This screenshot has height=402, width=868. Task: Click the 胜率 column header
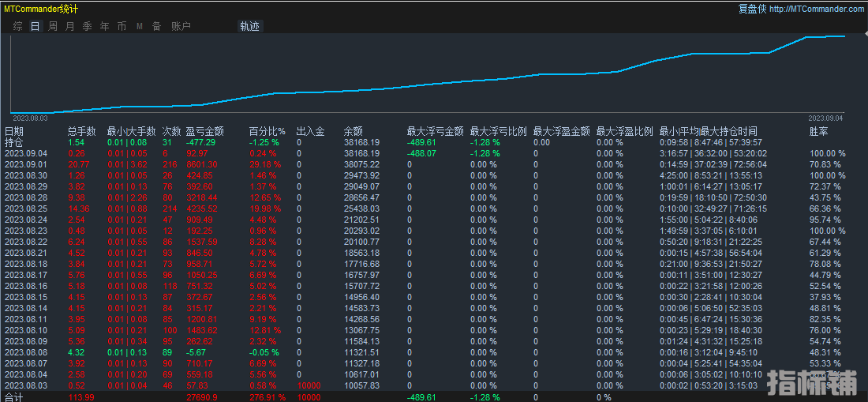coord(818,131)
